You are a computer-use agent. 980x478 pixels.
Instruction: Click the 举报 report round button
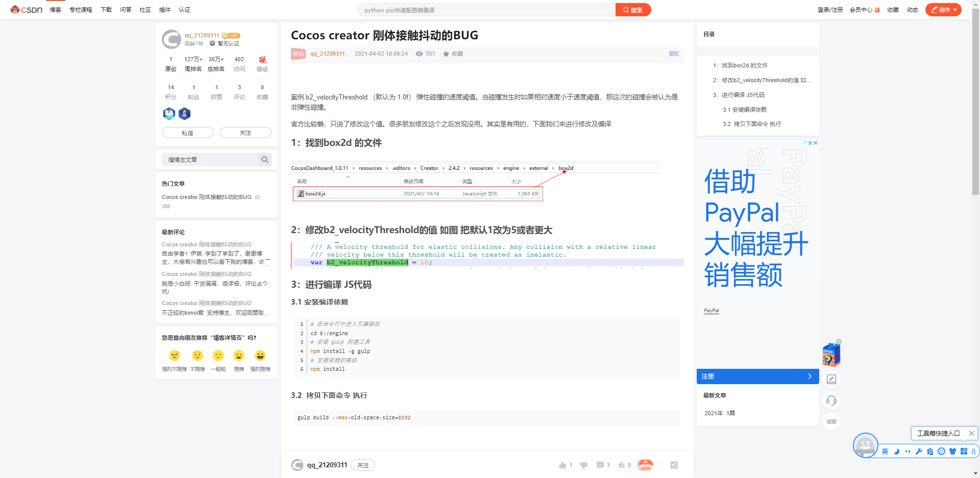(831, 421)
